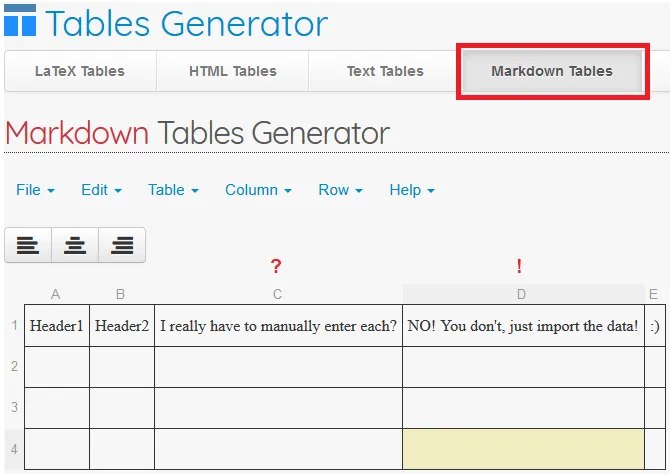Click empty column C cell in row 4

[x=278, y=449]
